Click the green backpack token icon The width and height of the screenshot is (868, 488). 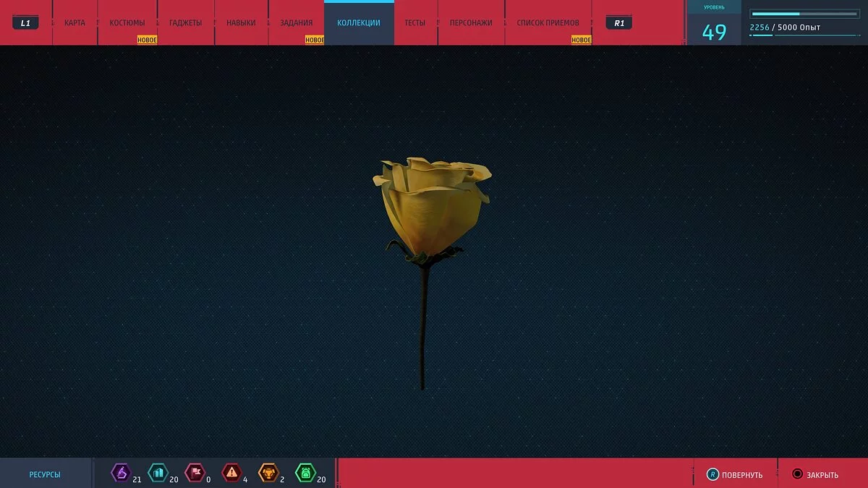pos(305,474)
